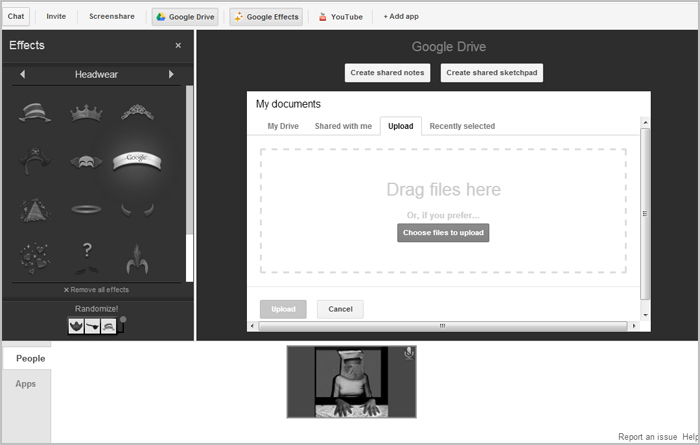Click the scroll up arrow in documents dialog
This screenshot has height=445, width=700.
(645, 122)
